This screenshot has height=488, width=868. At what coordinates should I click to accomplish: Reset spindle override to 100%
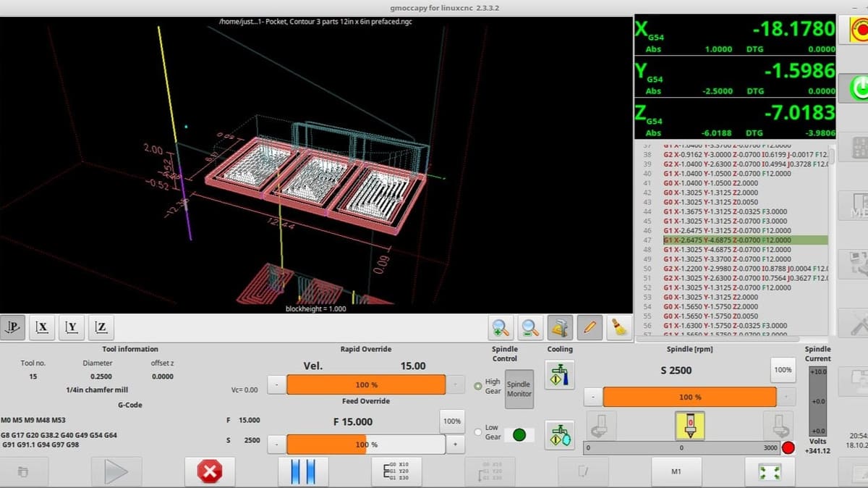[x=783, y=370]
